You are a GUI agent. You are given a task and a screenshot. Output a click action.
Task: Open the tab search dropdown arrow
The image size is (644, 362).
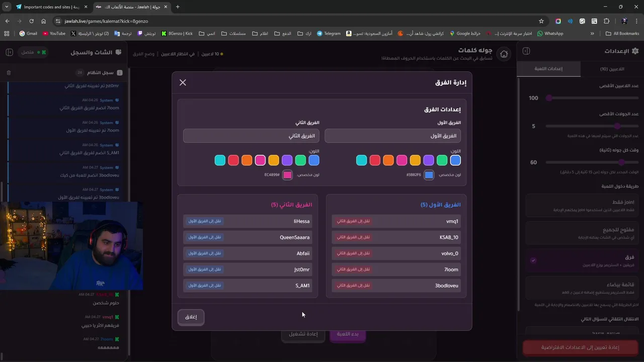[x=7, y=7]
